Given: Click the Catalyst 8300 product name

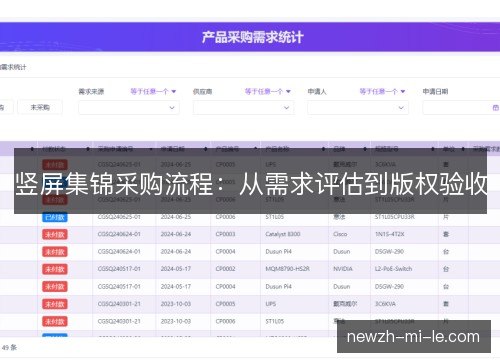Looking at the screenshot, I should point(283,234).
